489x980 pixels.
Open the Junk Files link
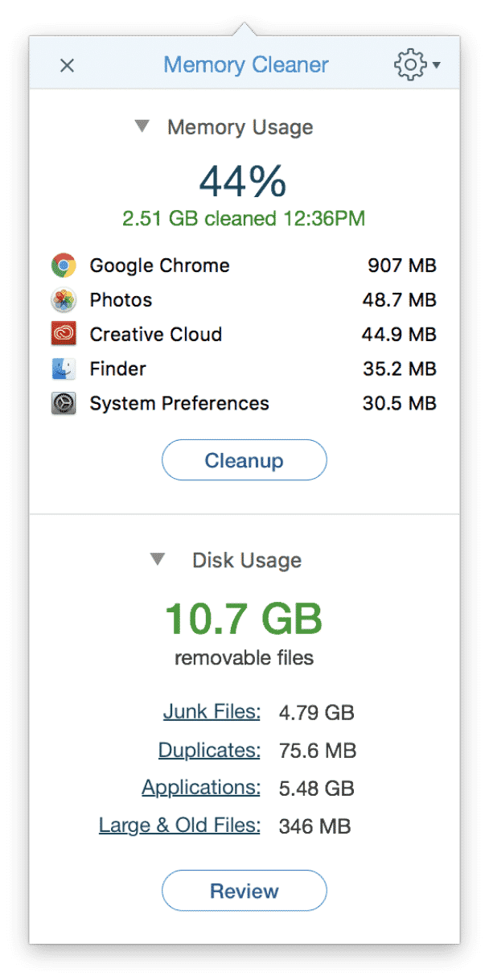(x=211, y=711)
